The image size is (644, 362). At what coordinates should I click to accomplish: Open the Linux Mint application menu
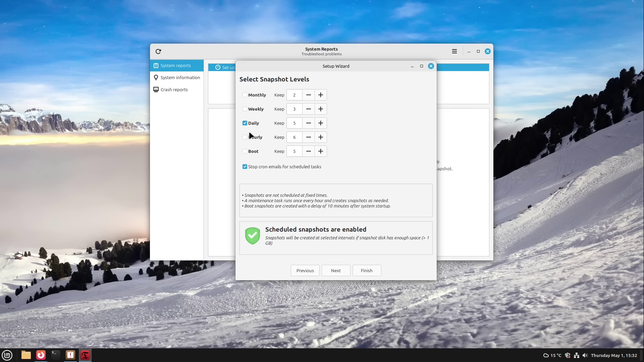point(7,355)
